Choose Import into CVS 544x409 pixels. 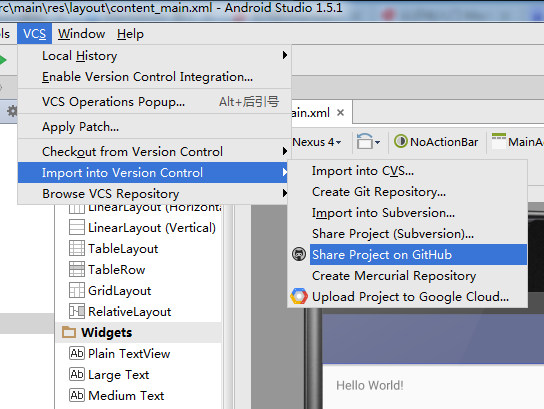point(408,171)
